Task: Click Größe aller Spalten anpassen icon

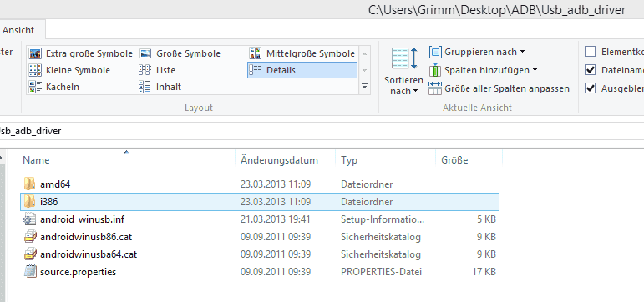Action: [x=435, y=88]
